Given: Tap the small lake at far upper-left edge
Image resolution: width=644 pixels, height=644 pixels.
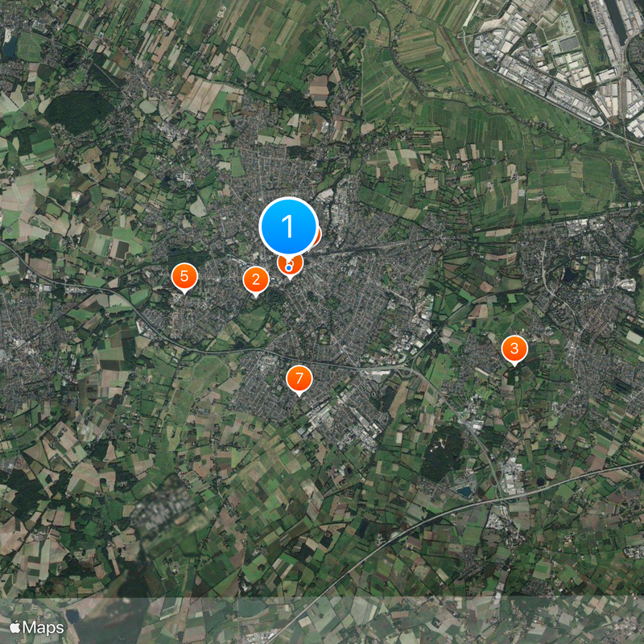Looking at the screenshot, I should click(9, 46).
